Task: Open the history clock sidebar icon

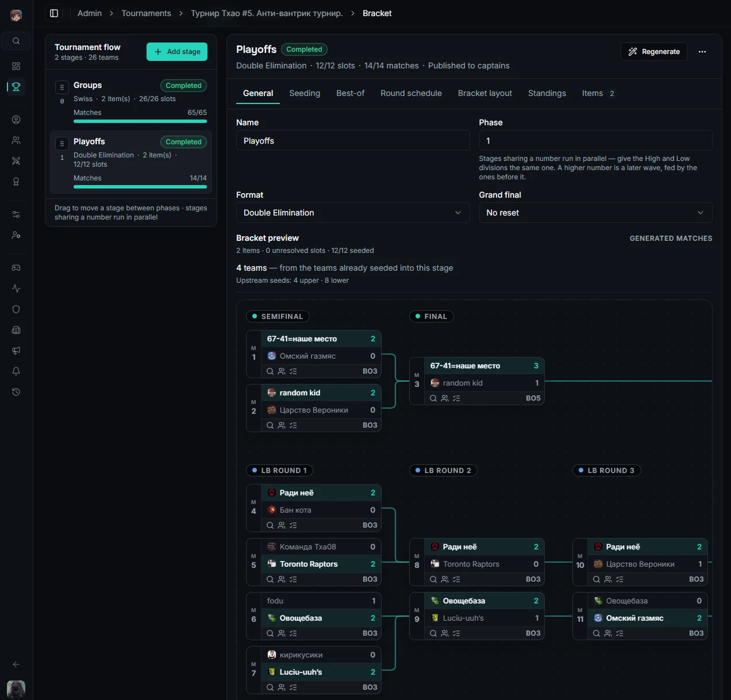Action: [16, 392]
